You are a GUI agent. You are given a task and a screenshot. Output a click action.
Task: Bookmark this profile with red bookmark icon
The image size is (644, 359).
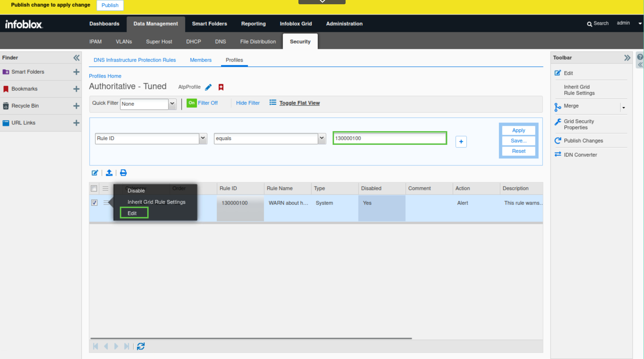tap(221, 87)
